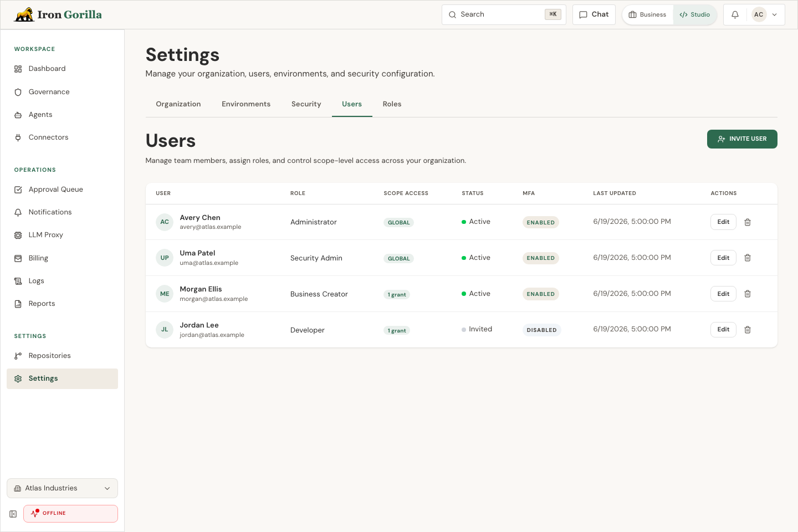Click the Role column header
Viewport: 798px width, 532px height.
(298, 193)
